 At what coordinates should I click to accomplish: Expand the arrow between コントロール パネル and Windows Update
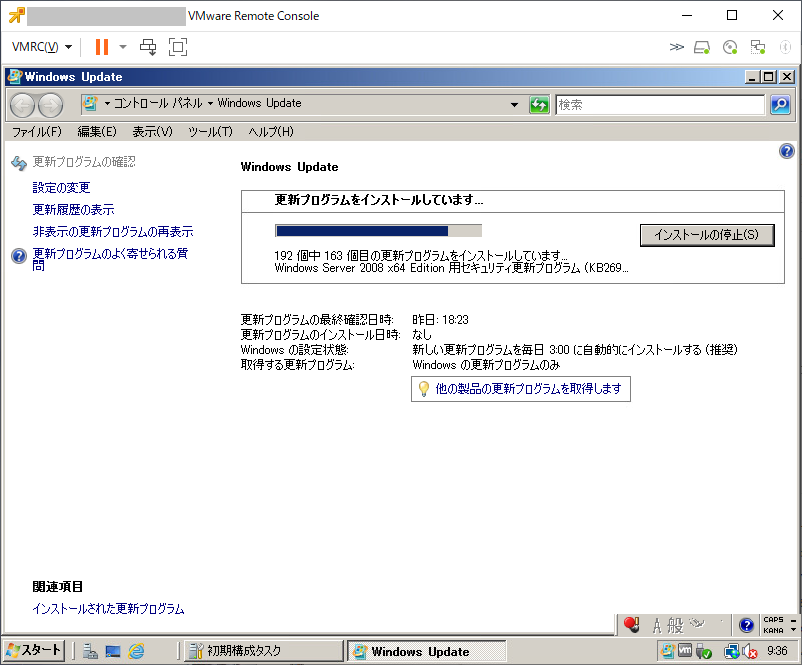pos(210,104)
